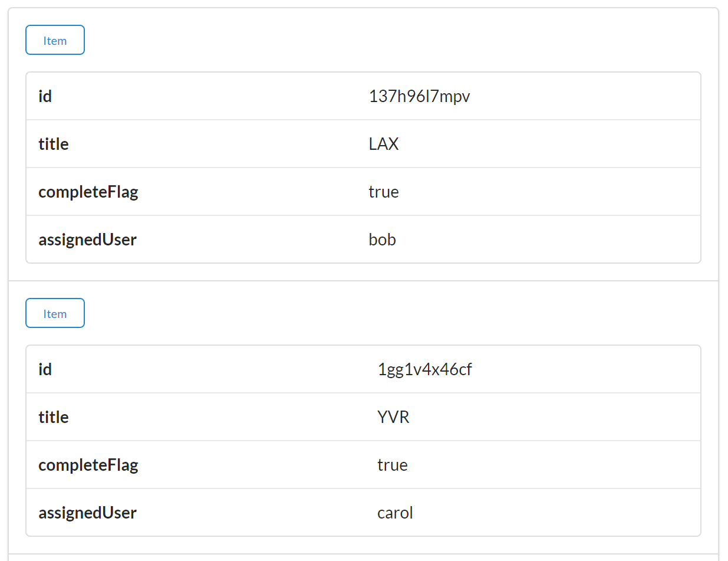The height and width of the screenshot is (561, 728).
Task: Click the Item button above YVR record
Action: (55, 313)
